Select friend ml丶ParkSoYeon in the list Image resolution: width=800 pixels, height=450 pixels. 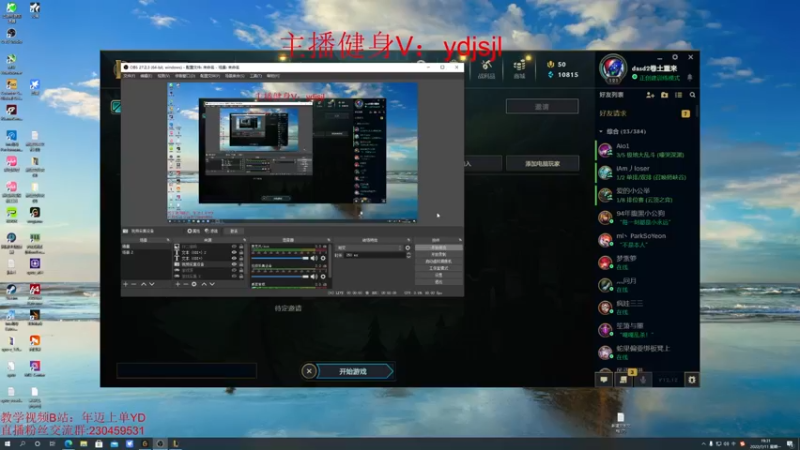coord(645,240)
